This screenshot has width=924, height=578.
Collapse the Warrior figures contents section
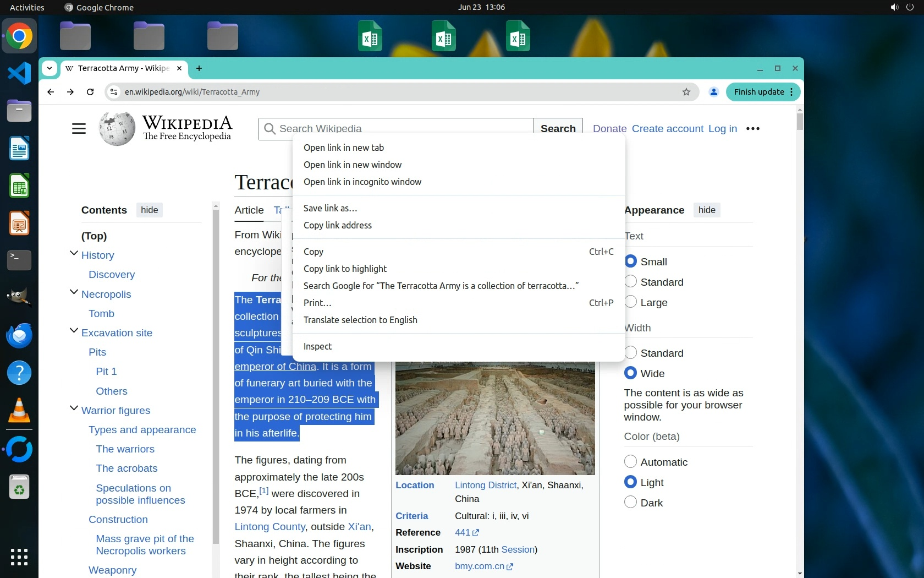tap(74, 408)
